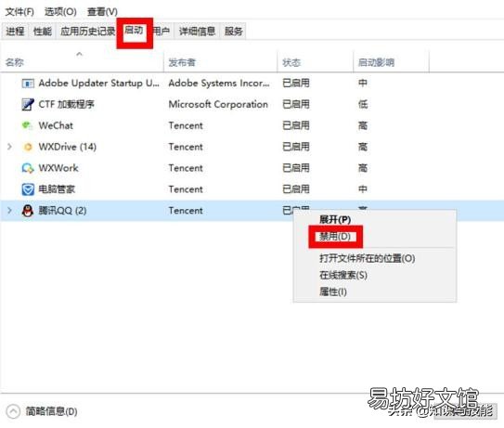Click 低 startup impact in CTF row
The image size is (504, 428).
tap(363, 105)
